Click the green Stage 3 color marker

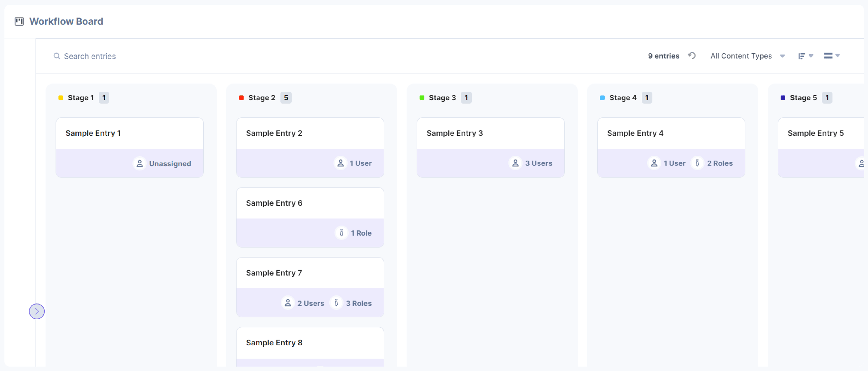click(422, 98)
